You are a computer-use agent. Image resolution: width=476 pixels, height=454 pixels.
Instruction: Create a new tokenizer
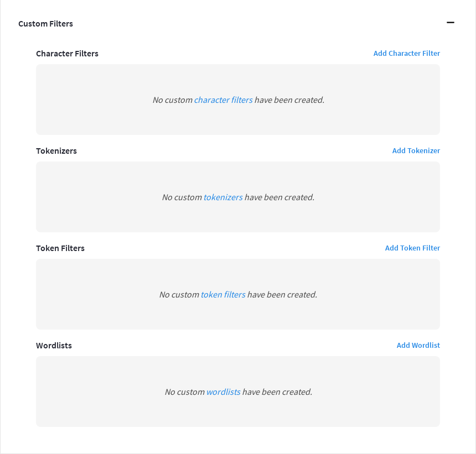[x=416, y=150]
